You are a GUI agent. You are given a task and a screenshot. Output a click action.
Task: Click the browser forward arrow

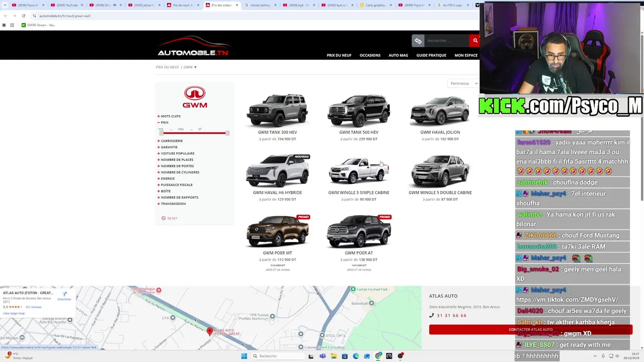click(14, 16)
